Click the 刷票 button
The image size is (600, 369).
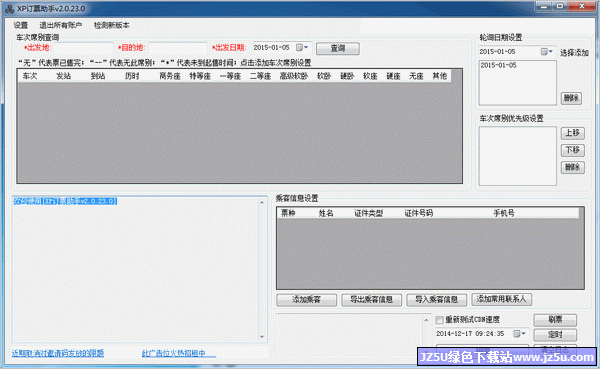tap(555, 320)
